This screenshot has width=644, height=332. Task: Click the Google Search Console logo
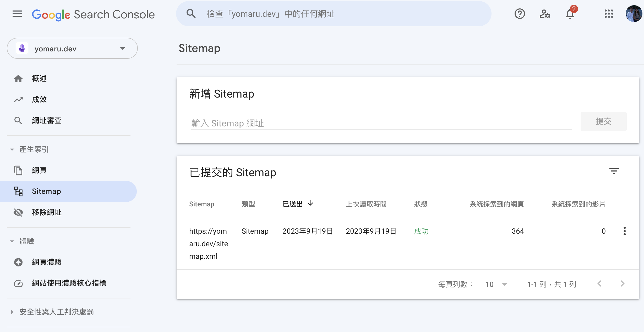[x=93, y=14]
